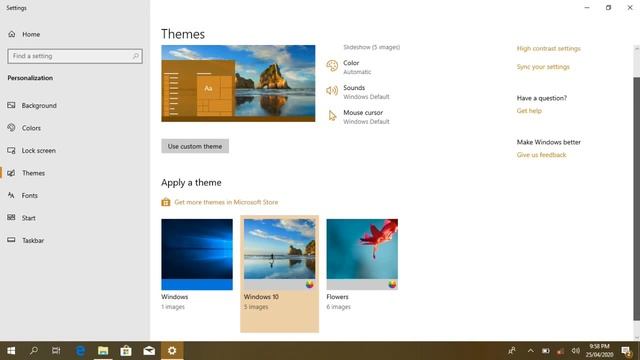Go to Lock screen settings
Viewport: 640px width, 360px height.
(38, 151)
